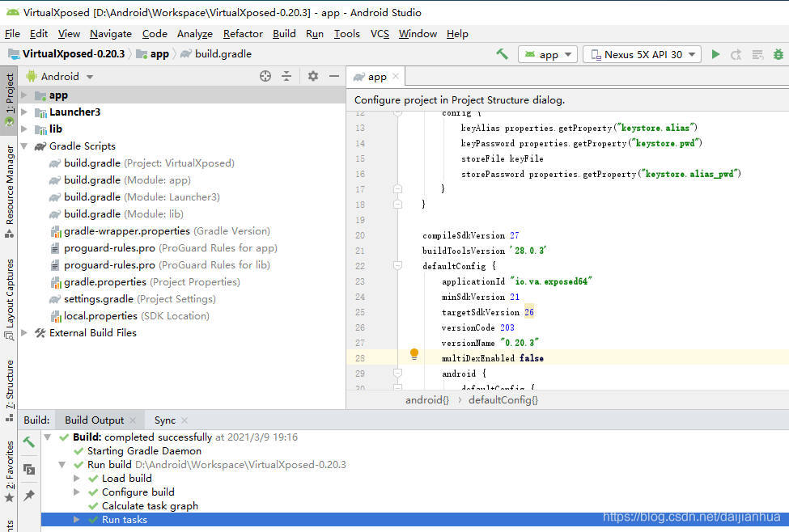Open the Refactor menu
789x532 pixels.
[x=243, y=34]
